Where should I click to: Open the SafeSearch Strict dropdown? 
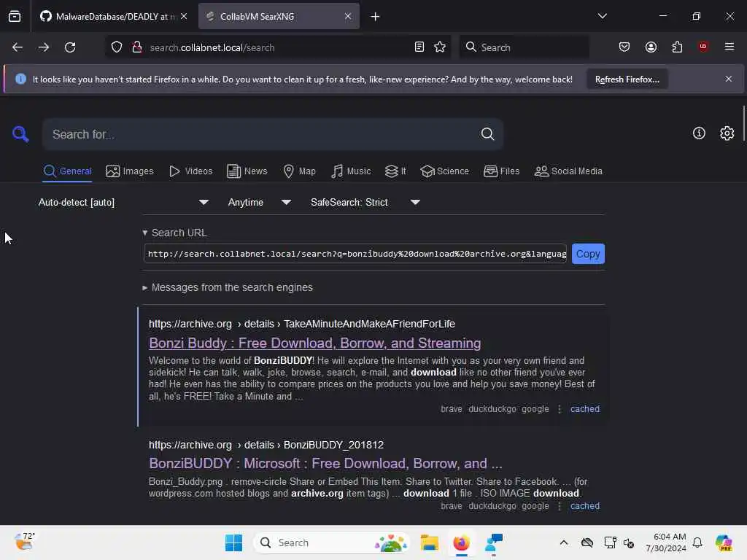365,203
